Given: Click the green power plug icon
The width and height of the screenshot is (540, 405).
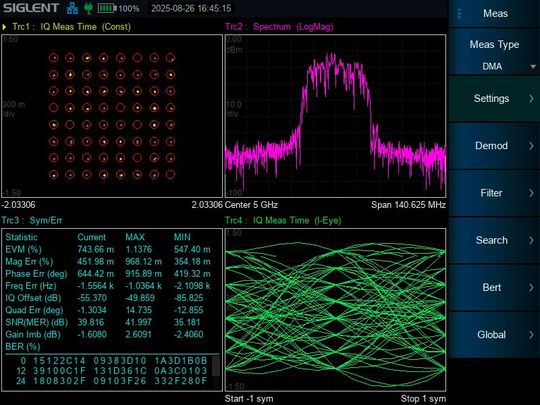Looking at the screenshot, I should [89, 8].
